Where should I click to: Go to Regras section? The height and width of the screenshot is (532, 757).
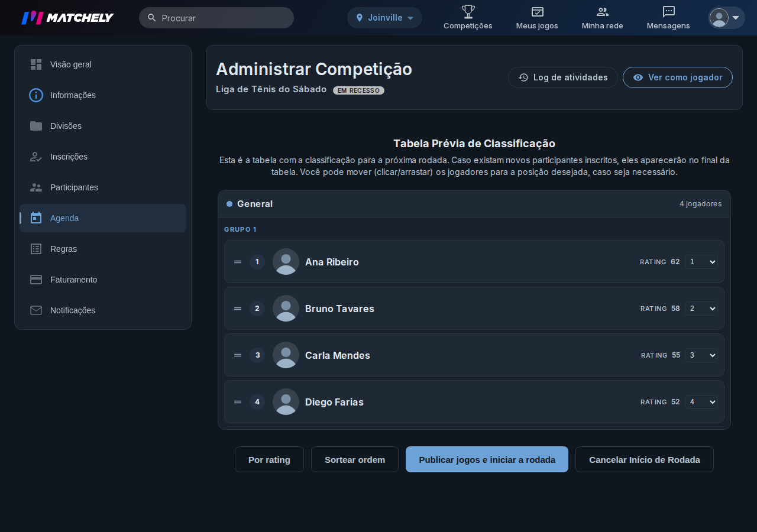(103, 249)
